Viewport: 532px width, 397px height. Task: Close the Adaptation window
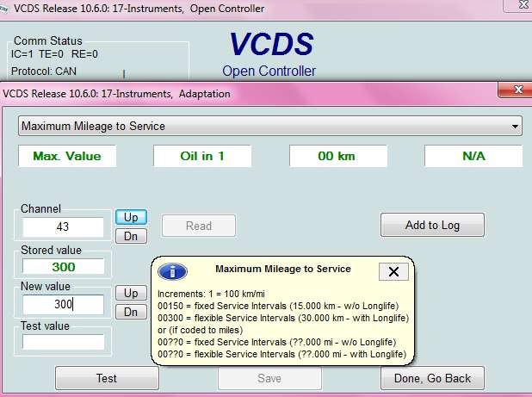coord(517,90)
